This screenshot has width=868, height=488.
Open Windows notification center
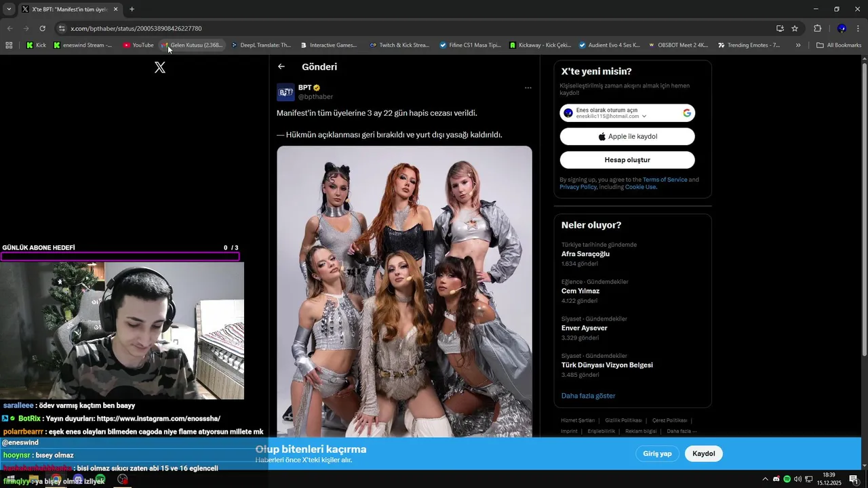pyautogui.click(x=854, y=479)
